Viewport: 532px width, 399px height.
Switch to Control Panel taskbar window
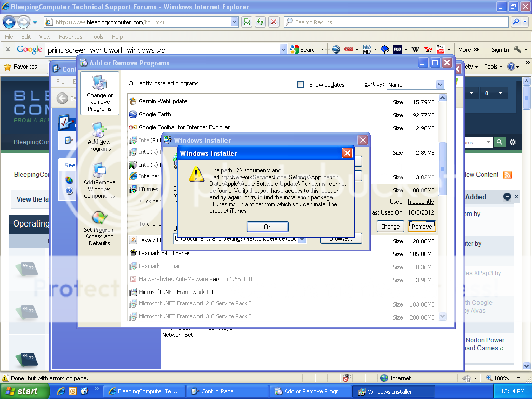click(x=227, y=391)
